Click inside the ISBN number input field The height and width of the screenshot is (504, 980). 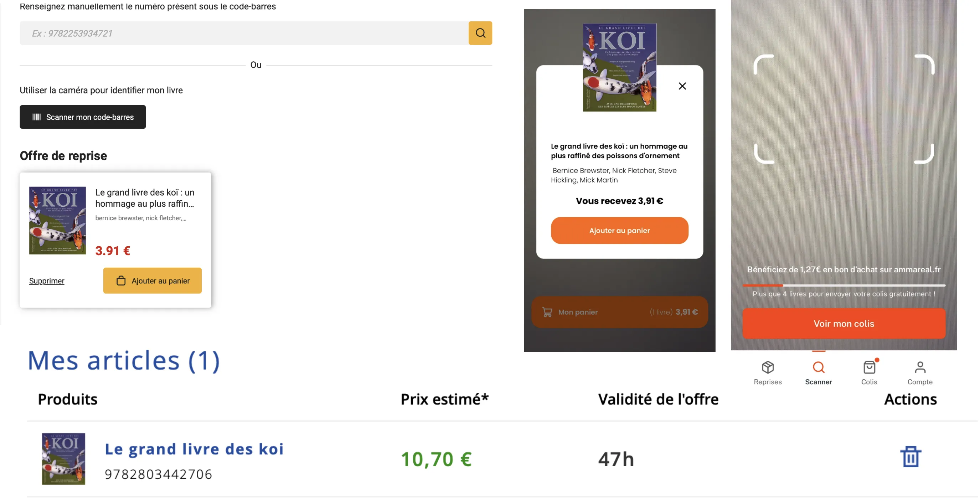[243, 33]
